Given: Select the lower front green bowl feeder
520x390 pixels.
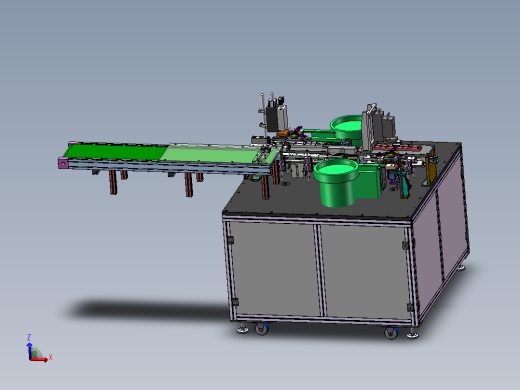Looking at the screenshot, I should pos(336,182).
